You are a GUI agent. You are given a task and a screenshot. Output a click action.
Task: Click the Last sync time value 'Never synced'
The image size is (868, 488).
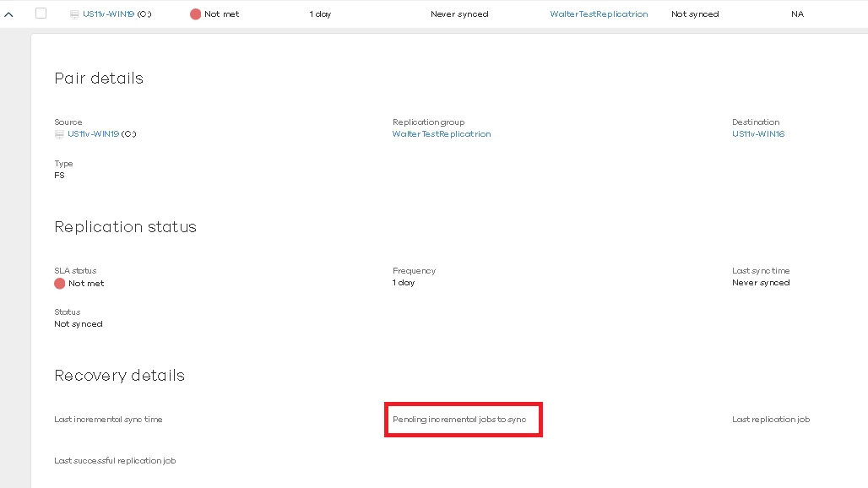coord(761,283)
